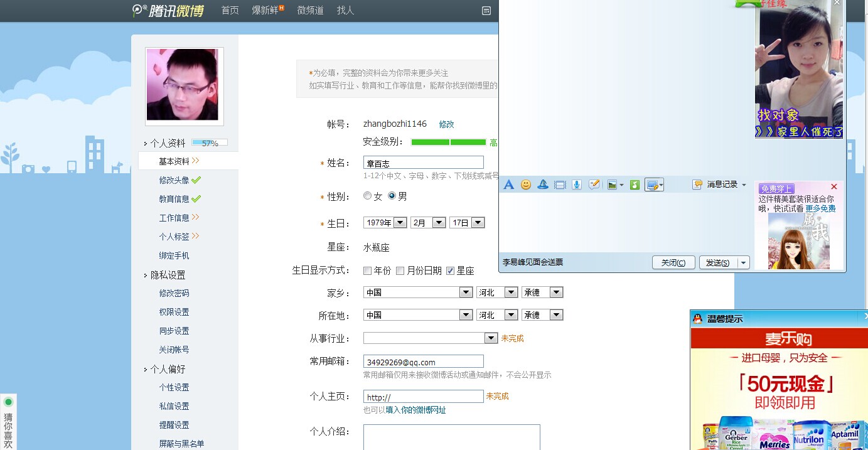Check the 年份 birthday display checkbox
Screen dimensions: 868x450
368,271
